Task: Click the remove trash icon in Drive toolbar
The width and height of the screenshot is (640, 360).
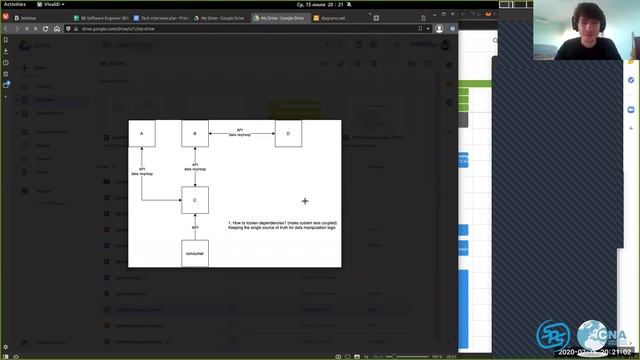Action: 373,64
